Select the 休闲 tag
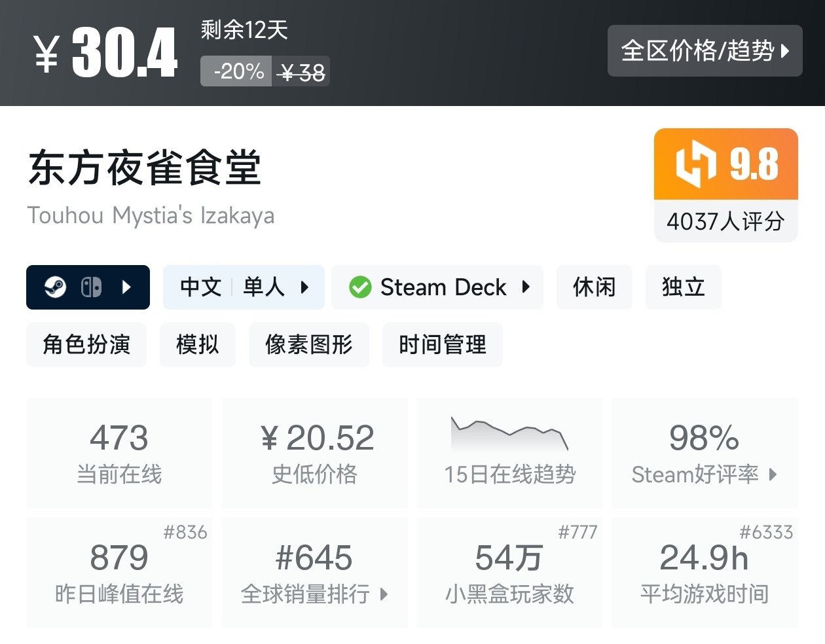 (595, 287)
